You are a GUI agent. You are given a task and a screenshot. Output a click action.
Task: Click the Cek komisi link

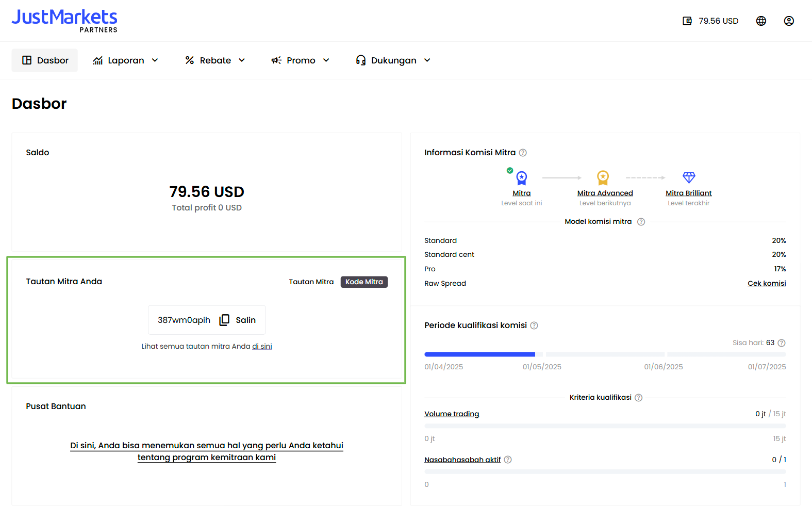[767, 283]
